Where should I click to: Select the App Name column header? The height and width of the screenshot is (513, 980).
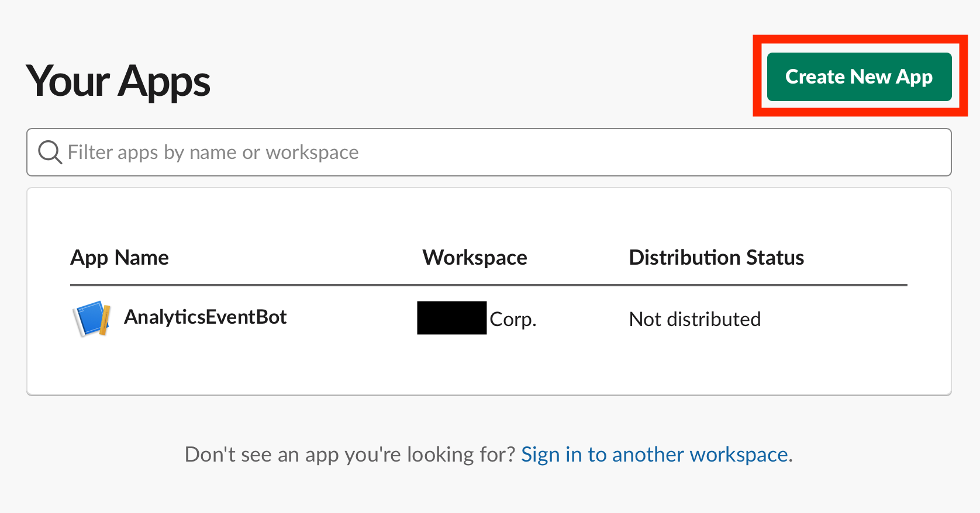(119, 258)
